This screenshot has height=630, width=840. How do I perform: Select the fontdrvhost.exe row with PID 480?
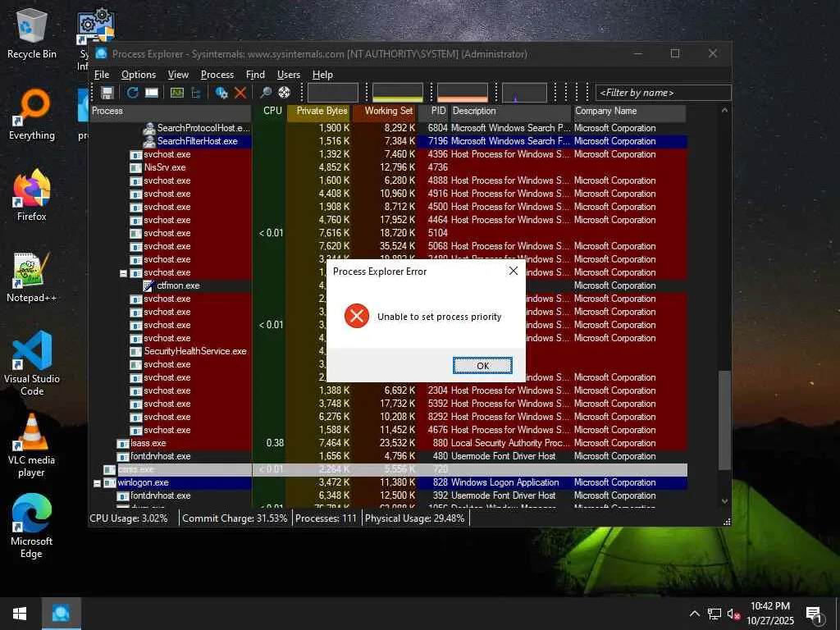point(388,456)
